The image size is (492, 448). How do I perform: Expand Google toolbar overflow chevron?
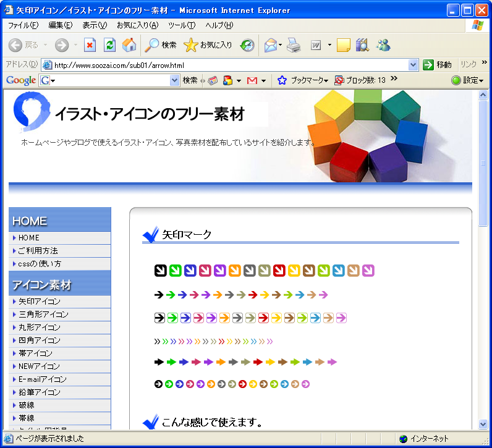tap(394, 78)
